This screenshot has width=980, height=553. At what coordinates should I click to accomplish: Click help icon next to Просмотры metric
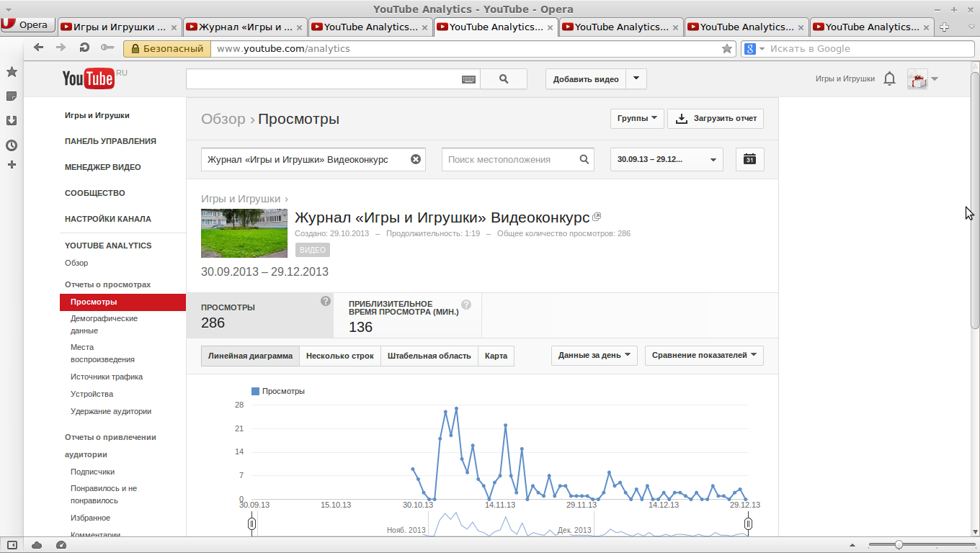pos(326,301)
